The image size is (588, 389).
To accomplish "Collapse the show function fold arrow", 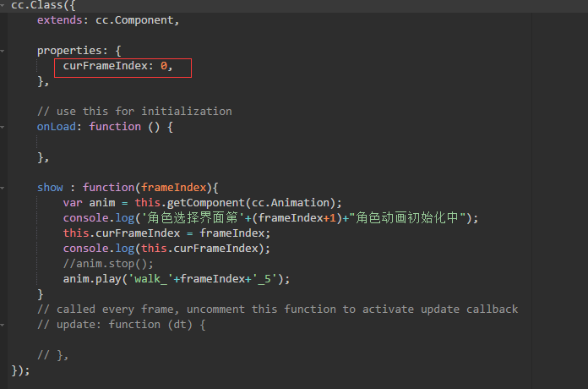I will pos(3,188).
